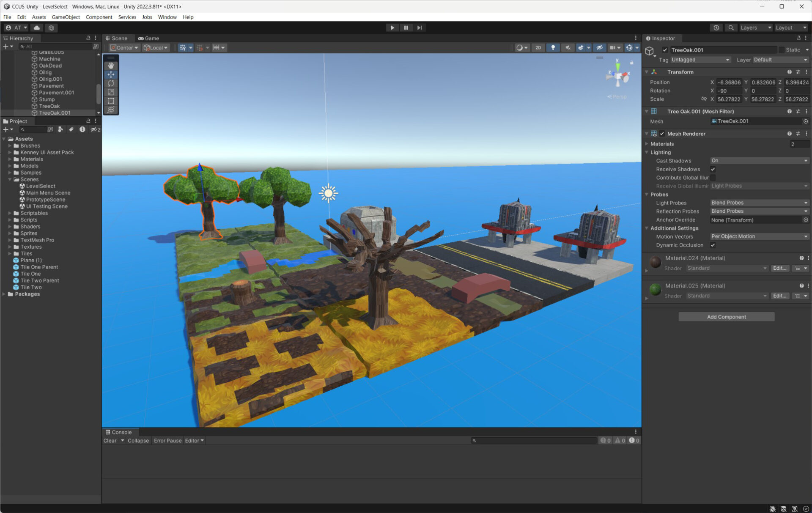The width and height of the screenshot is (812, 513).
Task: Collapse the Scenes folder
Action: (x=10, y=179)
